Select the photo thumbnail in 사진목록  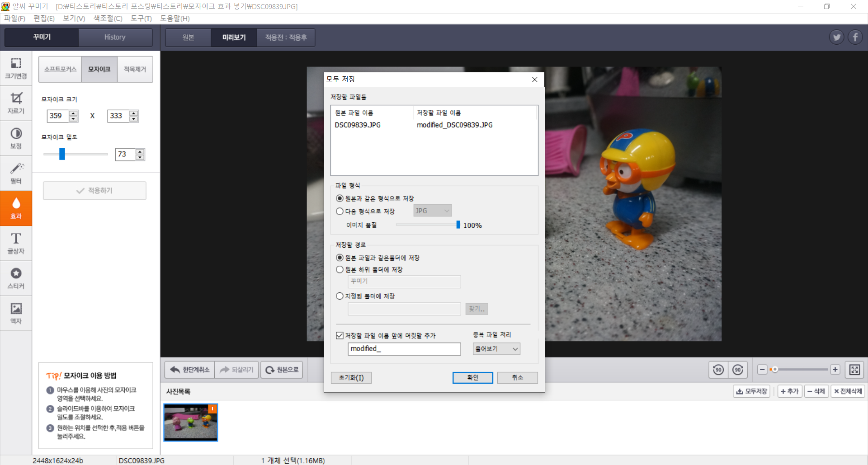click(190, 423)
